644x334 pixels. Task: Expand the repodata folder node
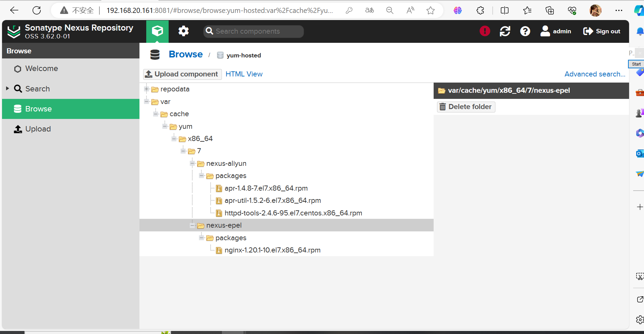[x=147, y=89]
